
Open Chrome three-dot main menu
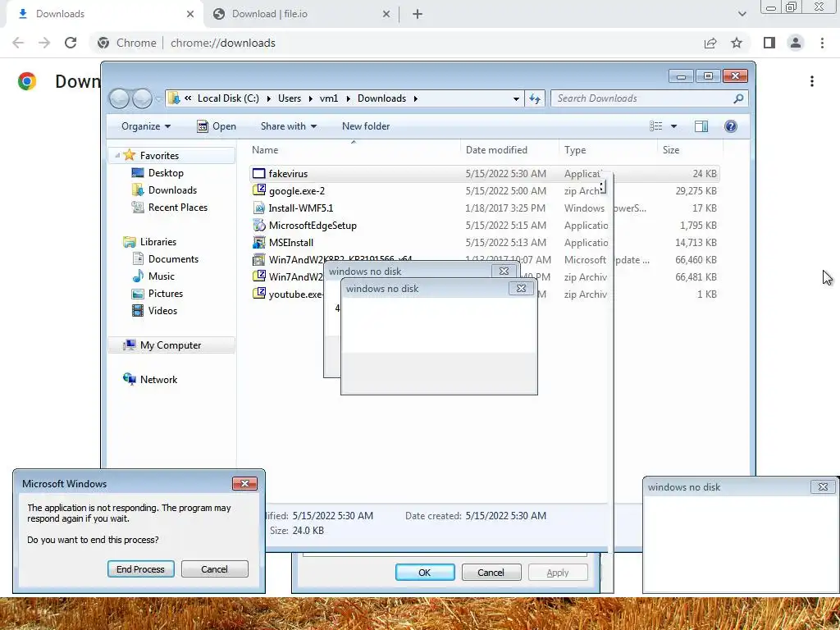point(822,43)
